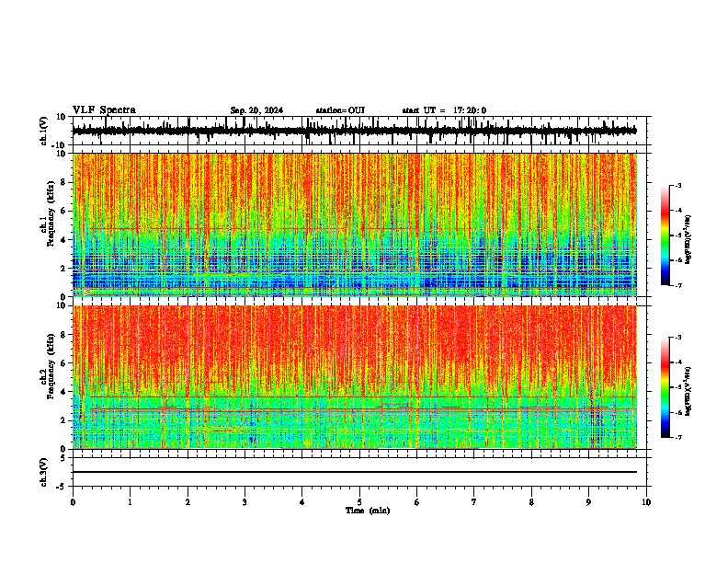Click the ch.2 color scale bar
Image resolution: width=728 pixels, height=563 pixels.
tap(665, 387)
